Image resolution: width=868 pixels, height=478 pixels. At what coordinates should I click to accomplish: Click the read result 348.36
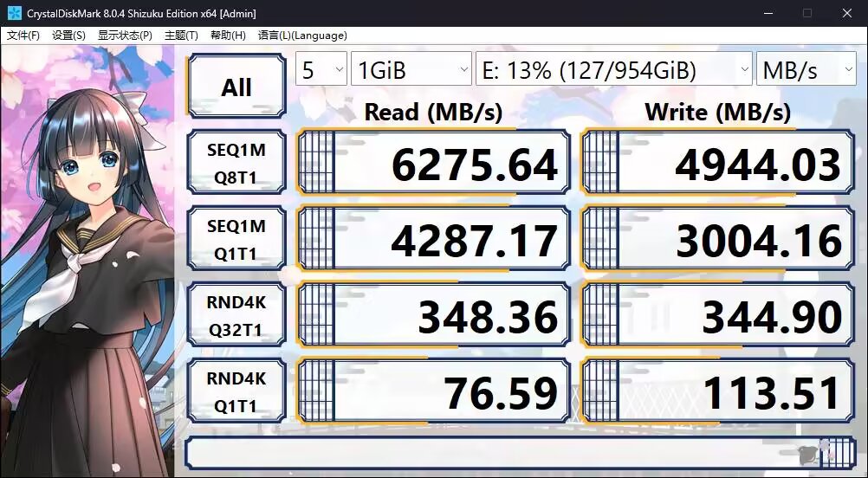[433, 315]
